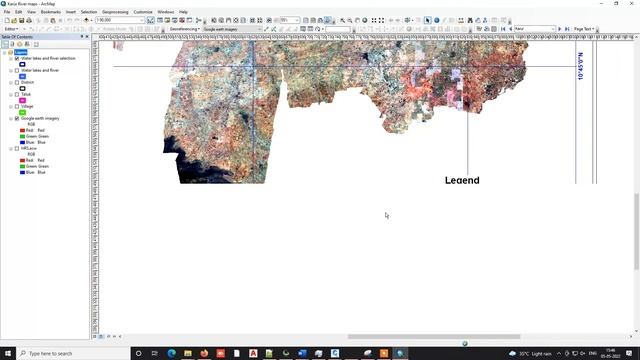This screenshot has width=640, height=360.
Task: Go to first data driven page
Action: tap(503, 29)
